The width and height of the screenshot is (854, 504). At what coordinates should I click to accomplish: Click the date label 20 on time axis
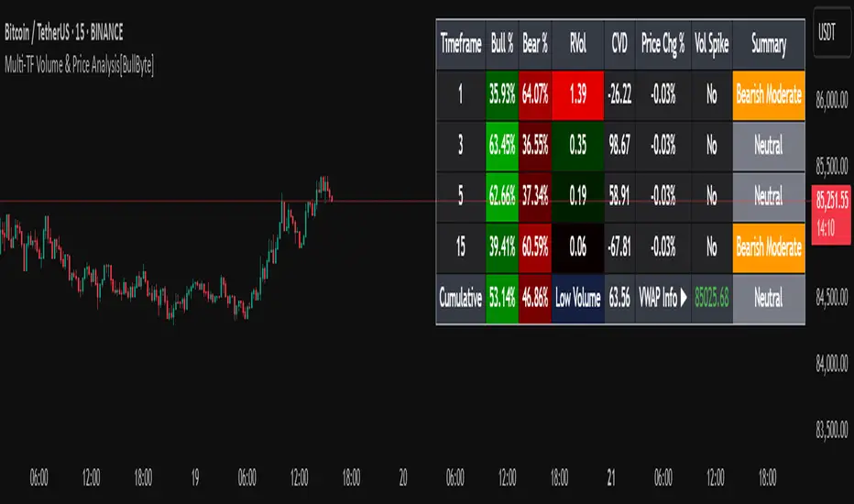pos(403,477)
